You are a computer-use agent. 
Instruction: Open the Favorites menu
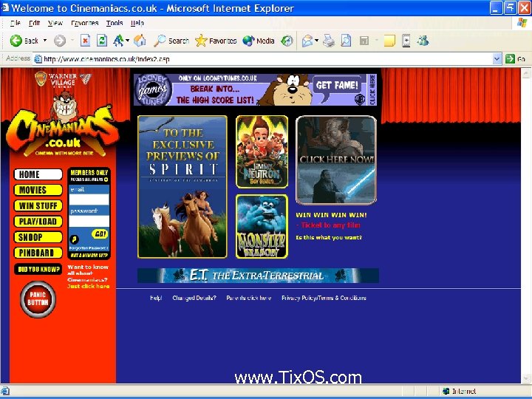click(x=84, y=23)
